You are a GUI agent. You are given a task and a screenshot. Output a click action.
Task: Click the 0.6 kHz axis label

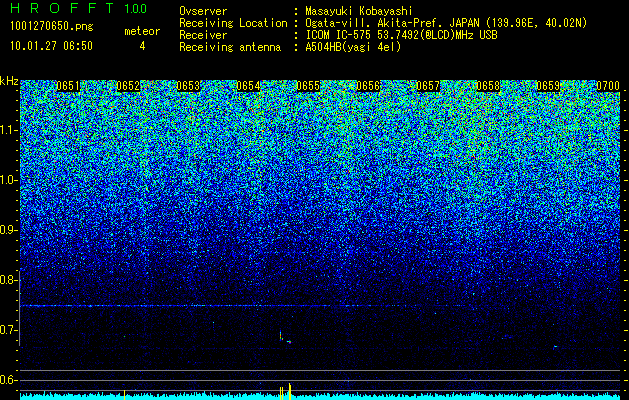click(x=8, y=380)
